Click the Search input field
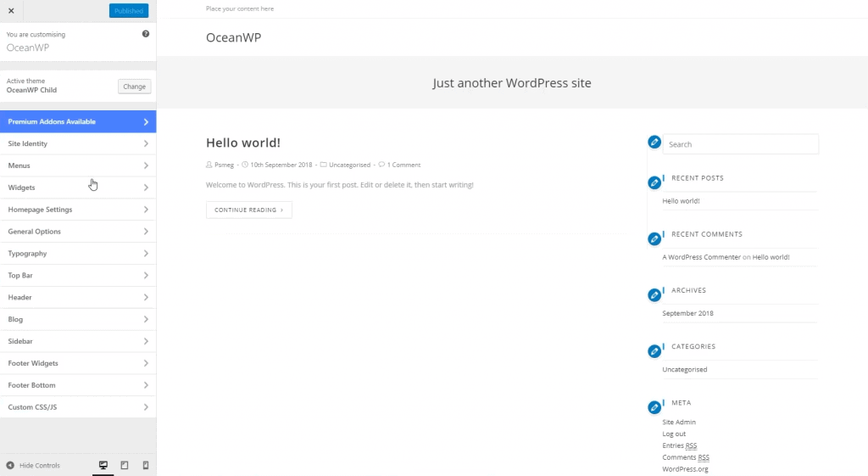Screen dimensions: 868x476 tap(740, 144)
